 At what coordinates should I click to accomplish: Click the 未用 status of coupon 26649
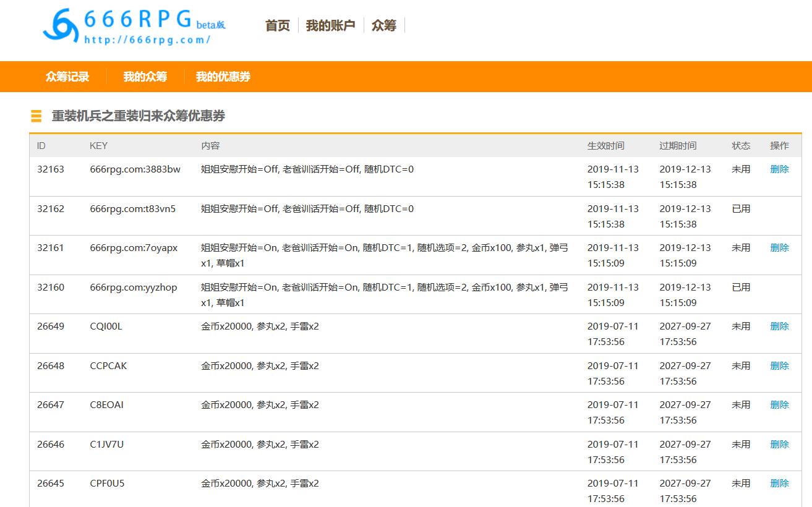click(x=741, y=326)
